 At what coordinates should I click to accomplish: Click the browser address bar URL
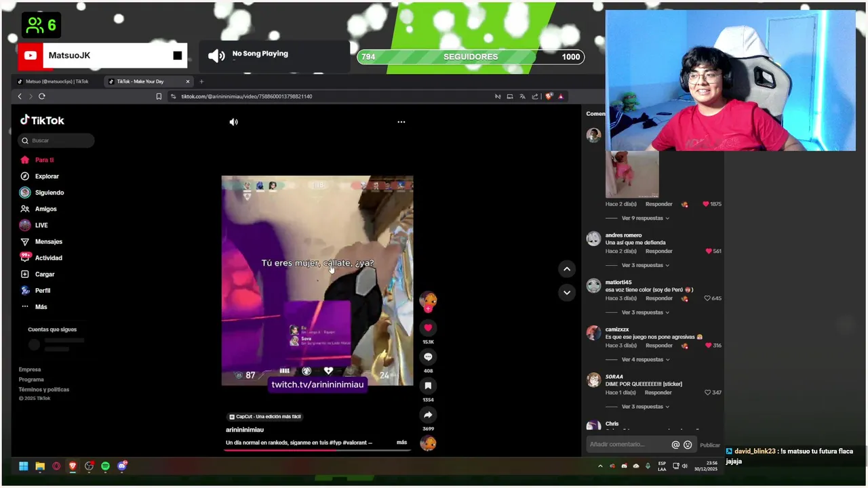[246, 96]
